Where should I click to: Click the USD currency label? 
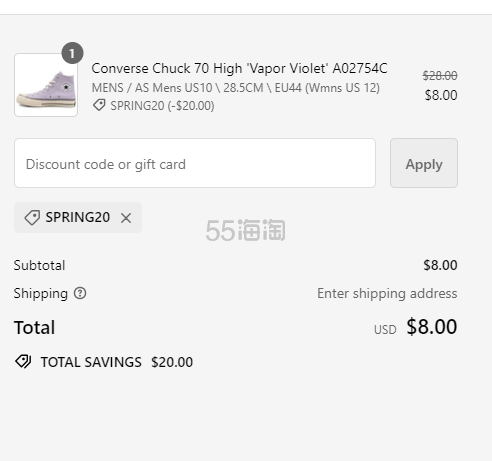(x=385, y=330)
